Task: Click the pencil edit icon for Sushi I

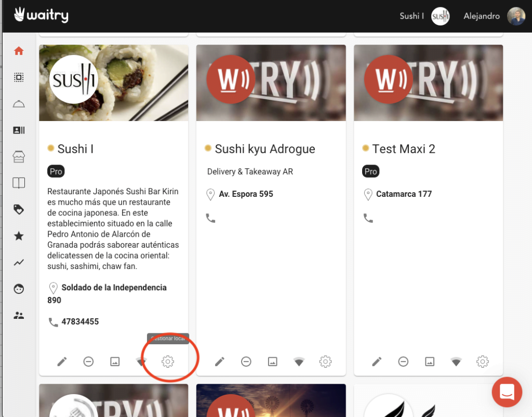Action: click(62, 362)
